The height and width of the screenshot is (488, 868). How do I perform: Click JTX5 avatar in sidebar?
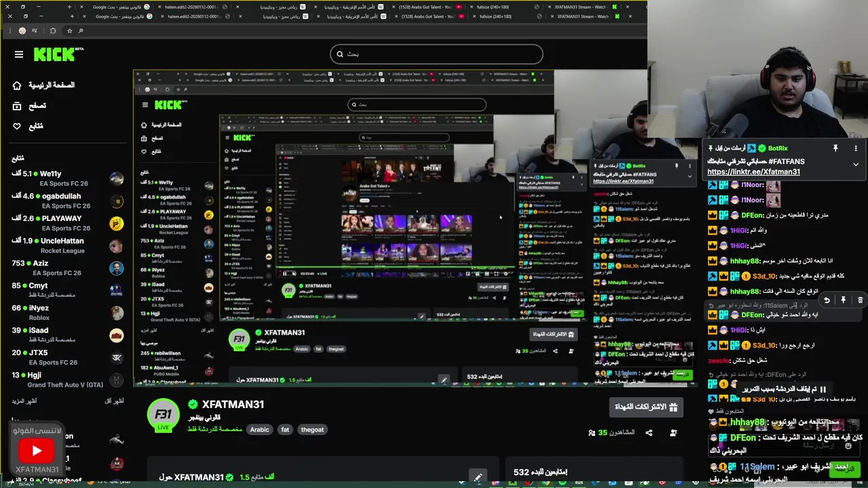pyautogui.click(x=117, y=357)
